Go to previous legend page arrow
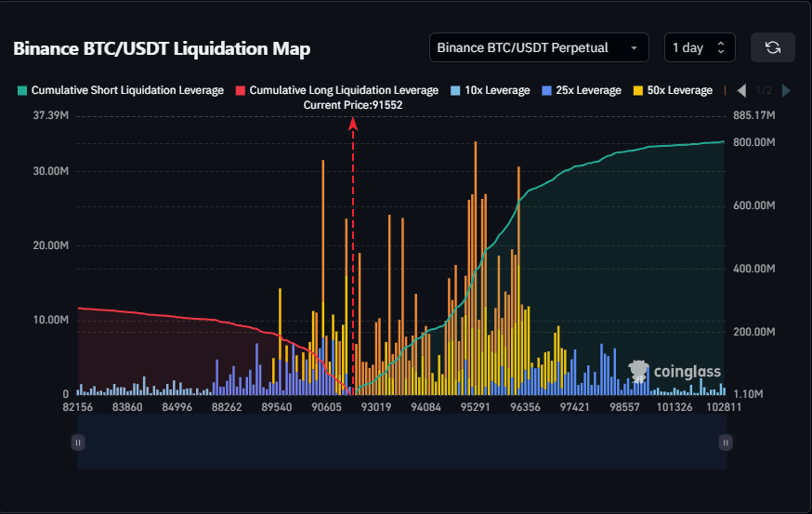This screenshot has height=514, width=812. tap(742, 91)
